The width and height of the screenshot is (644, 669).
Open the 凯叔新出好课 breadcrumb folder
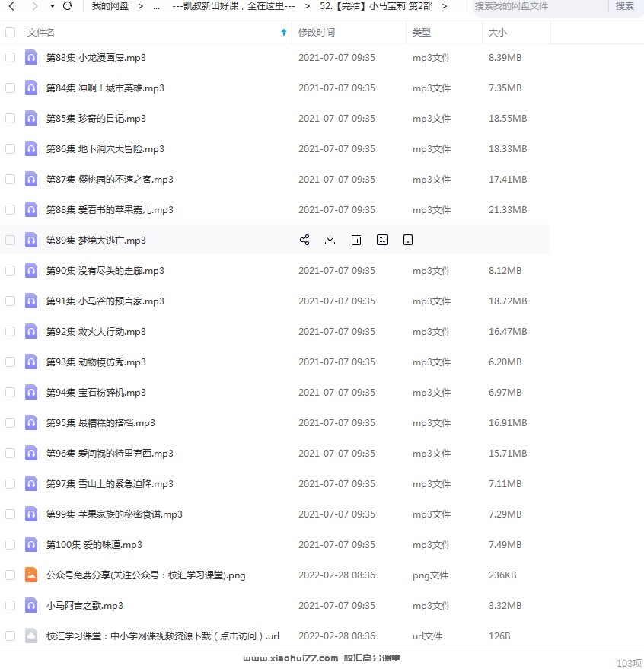[x=234, y=6]
